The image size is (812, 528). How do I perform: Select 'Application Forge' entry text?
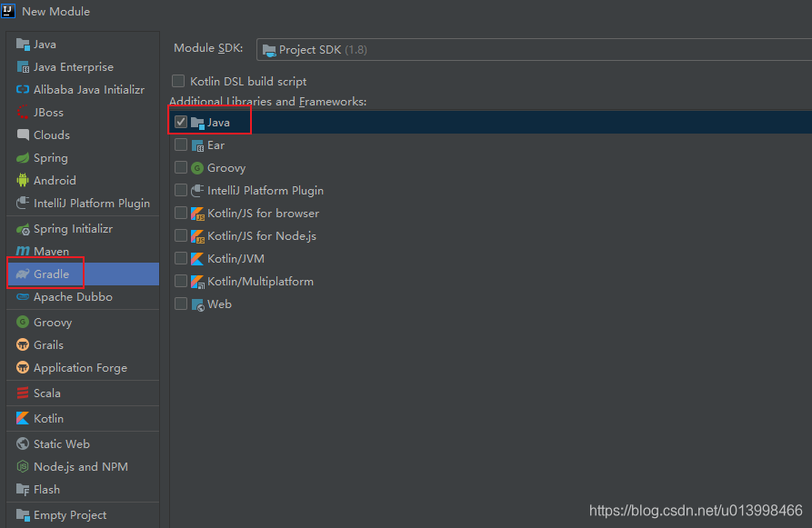tap(80, 368)
